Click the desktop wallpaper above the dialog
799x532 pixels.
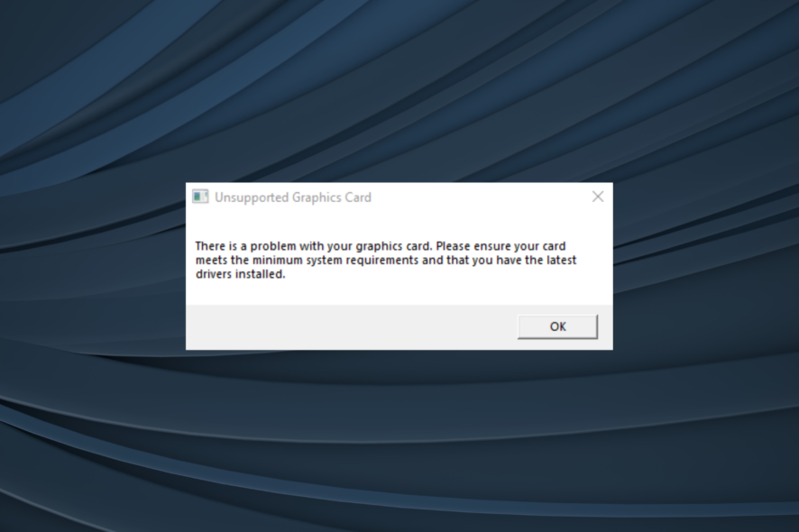(x=399, y=92)
